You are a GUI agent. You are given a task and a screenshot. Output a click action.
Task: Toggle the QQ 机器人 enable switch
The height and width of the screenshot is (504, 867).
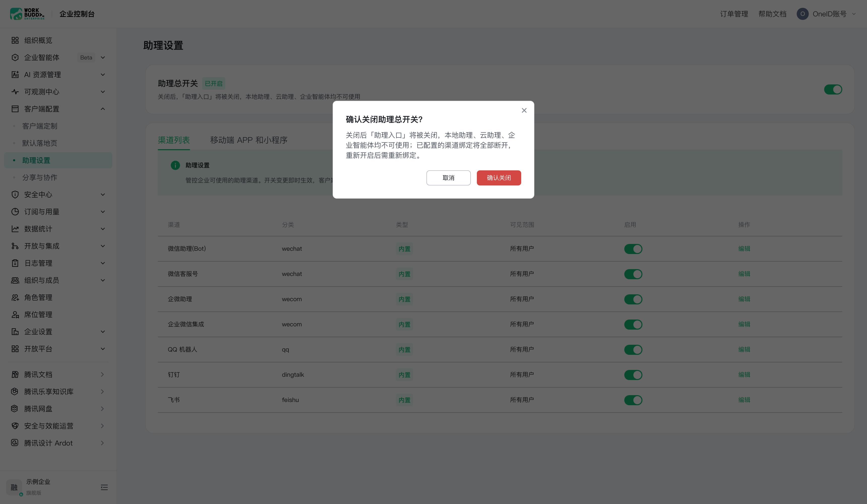(633, 350)
